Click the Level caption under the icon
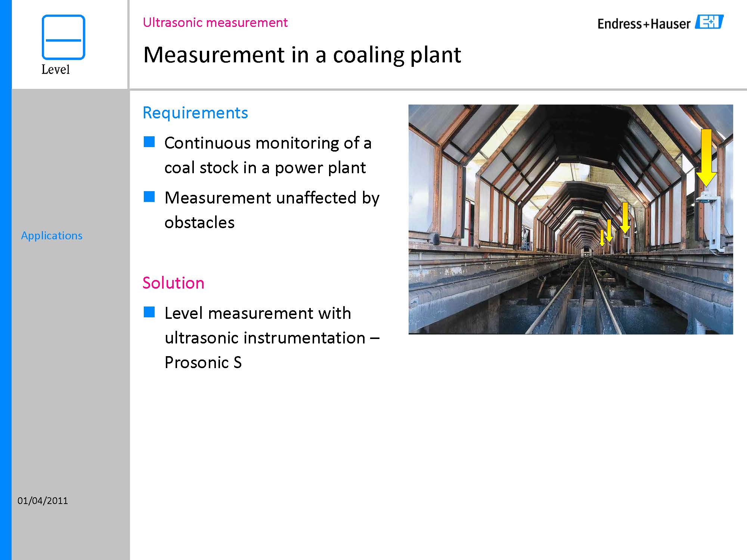The height and width of the screenshot is (560, 747). coord(55,69)
